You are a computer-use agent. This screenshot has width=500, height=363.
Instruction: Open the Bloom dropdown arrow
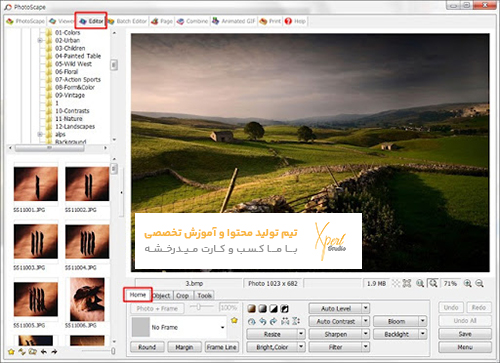pyautogui.click(x=423, y=321)
